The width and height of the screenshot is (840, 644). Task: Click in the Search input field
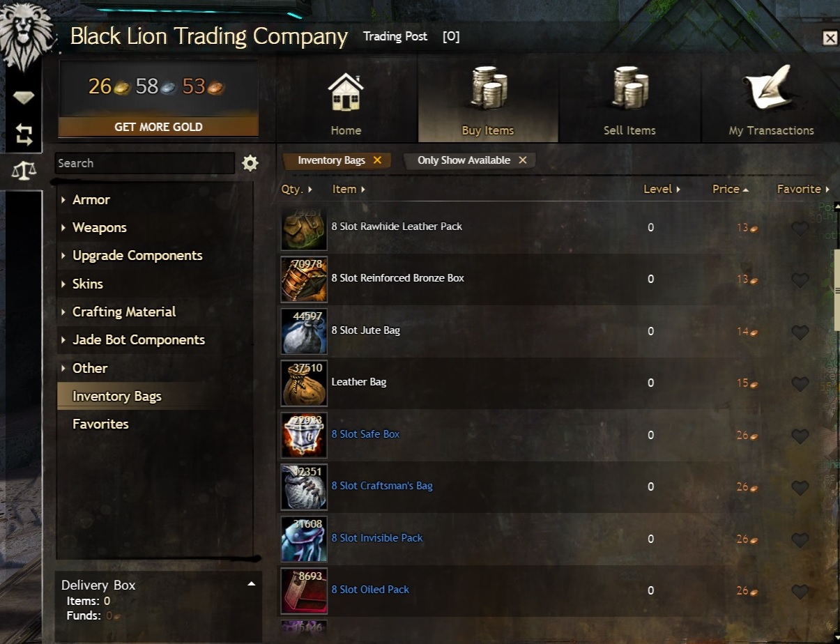coord(145,163)
